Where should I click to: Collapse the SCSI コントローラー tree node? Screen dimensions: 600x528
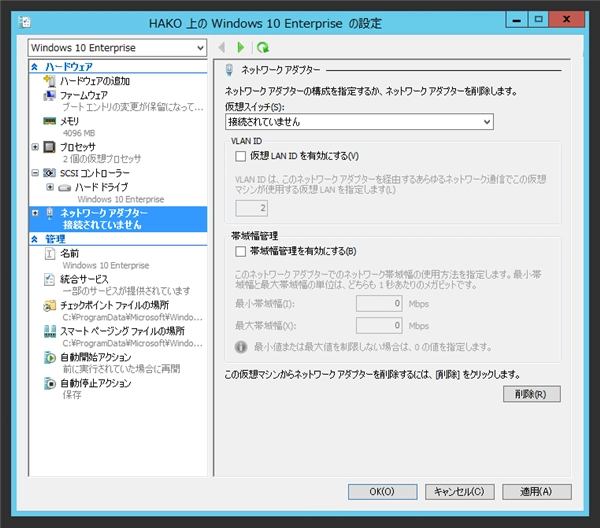[35, 173]
